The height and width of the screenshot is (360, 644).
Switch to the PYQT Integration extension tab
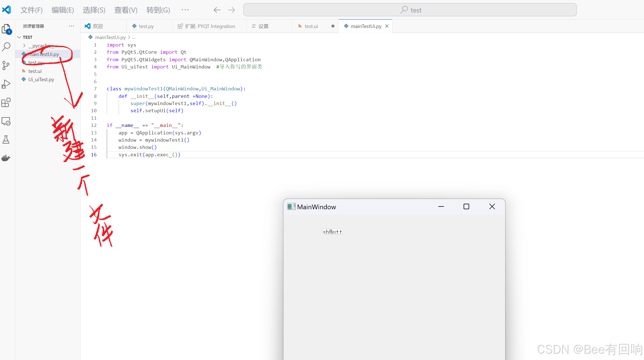click(210, 26)
